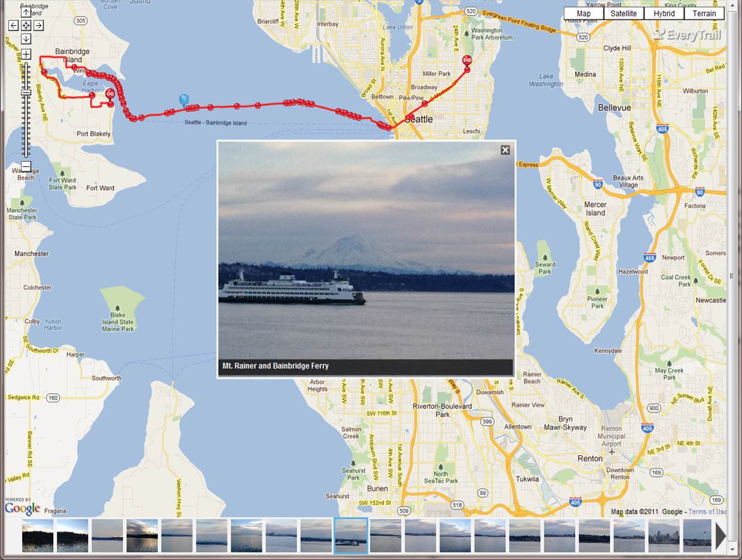Pan the map left with the arrow
This screenshot has width=742, height=560.
[13, 26]
